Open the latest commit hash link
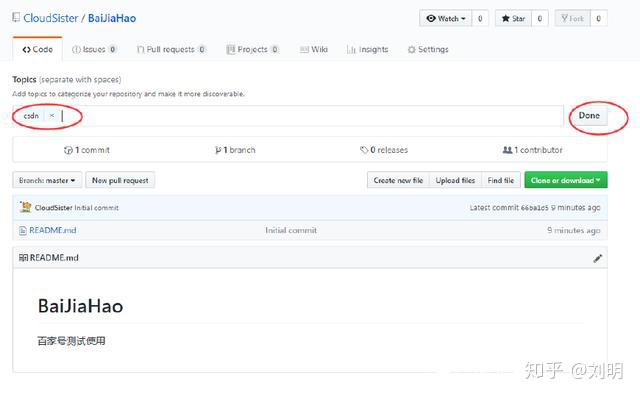This screenshot has height=397, width=640. 534,208
